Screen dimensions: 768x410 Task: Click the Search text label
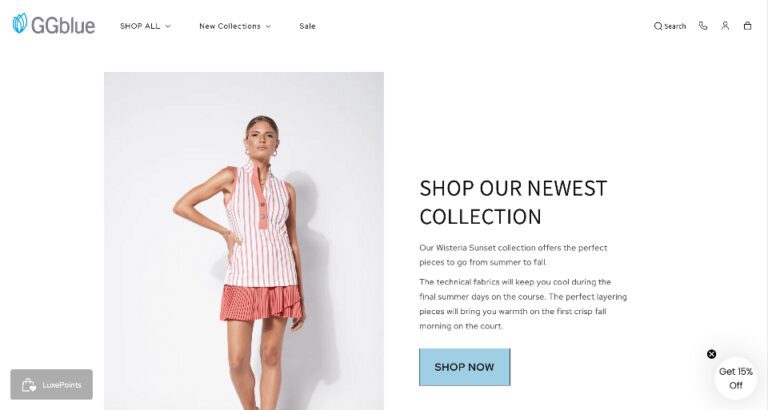(675, 26)
